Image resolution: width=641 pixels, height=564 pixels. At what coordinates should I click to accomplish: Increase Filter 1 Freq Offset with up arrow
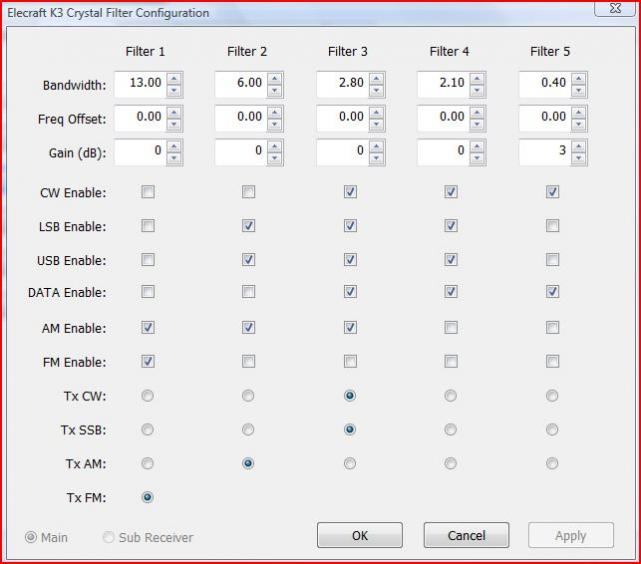[174, 112]
